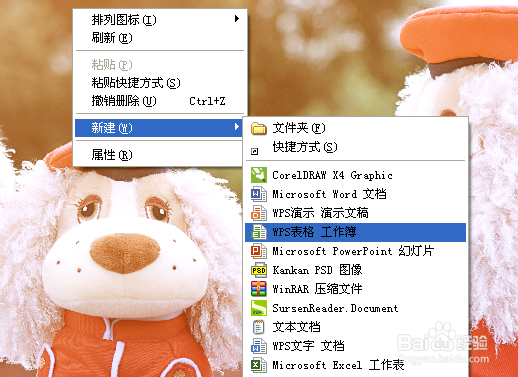Choose 撤销删除(U) from the context menu

160,101
